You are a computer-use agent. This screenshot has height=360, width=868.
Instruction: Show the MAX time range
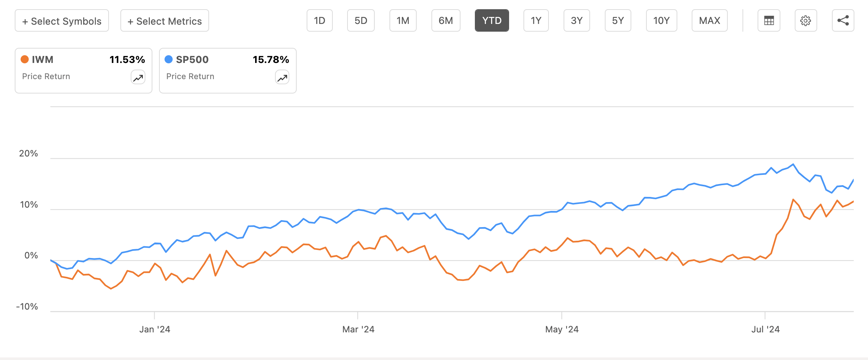pyautogui.click(x=709, y=21)
